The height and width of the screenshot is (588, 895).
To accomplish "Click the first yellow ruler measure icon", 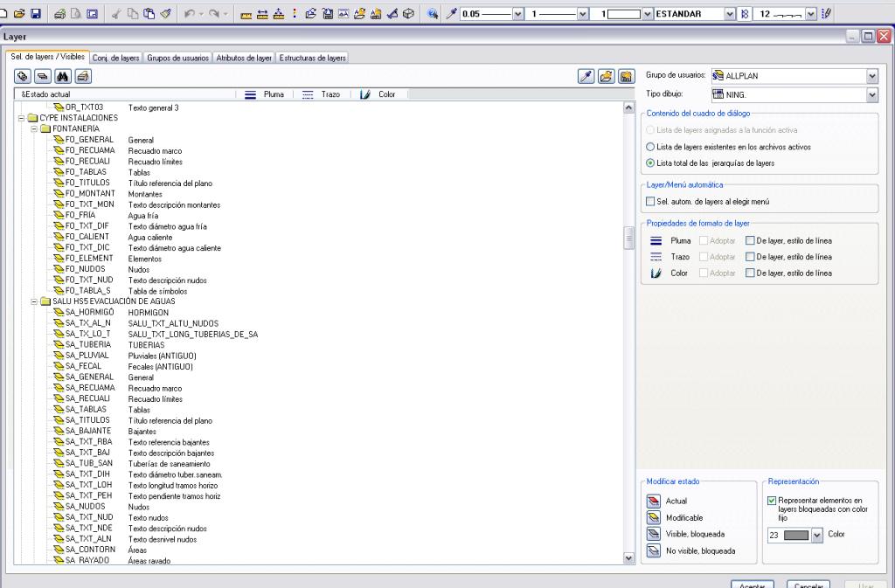I will [246, 14].
